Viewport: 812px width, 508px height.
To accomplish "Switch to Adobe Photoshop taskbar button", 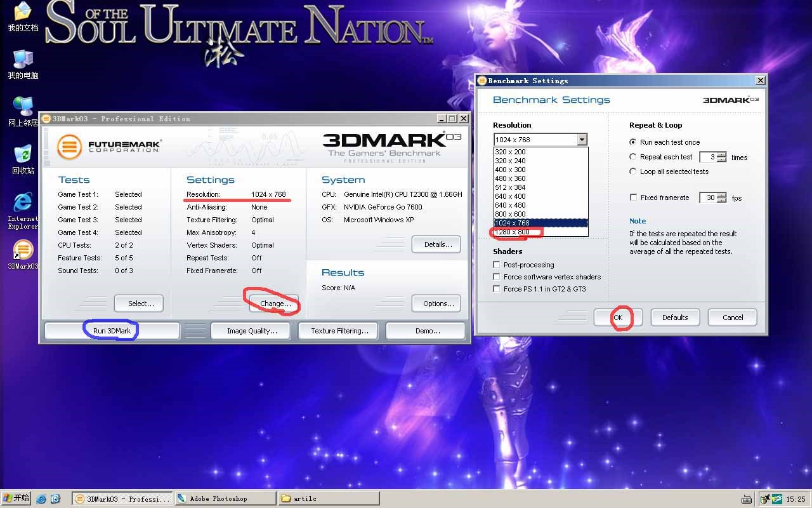I will pos(225,498).
